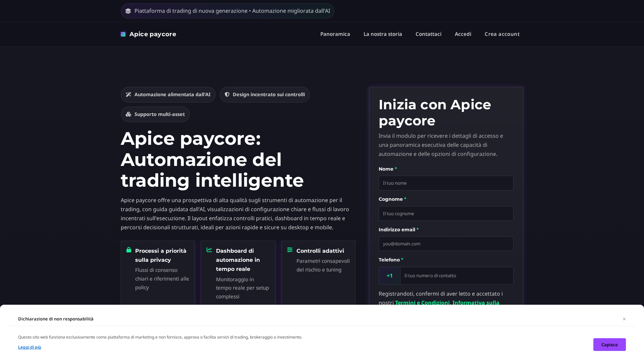This screenshot has width=644, height=362.
Task: Dismiss the disclaimer banner with the X
Action: pyautogui.click(x=624, y=319)
